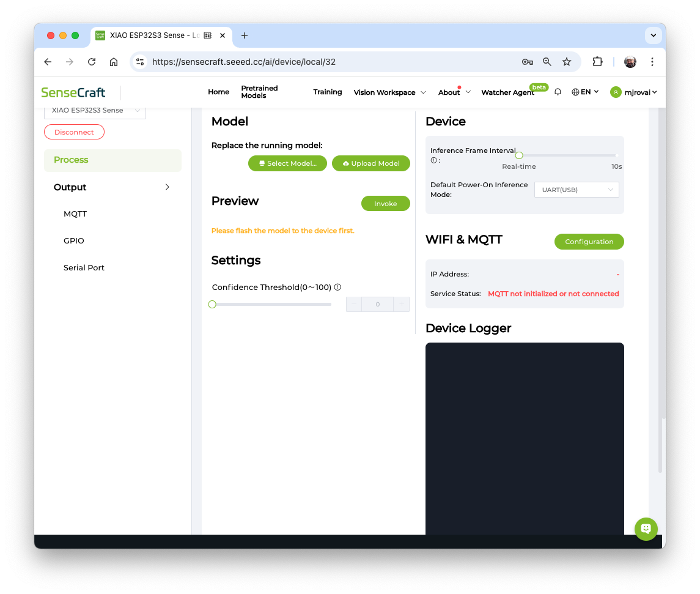Click the Invoke preview button

click(x=385, y=204)
